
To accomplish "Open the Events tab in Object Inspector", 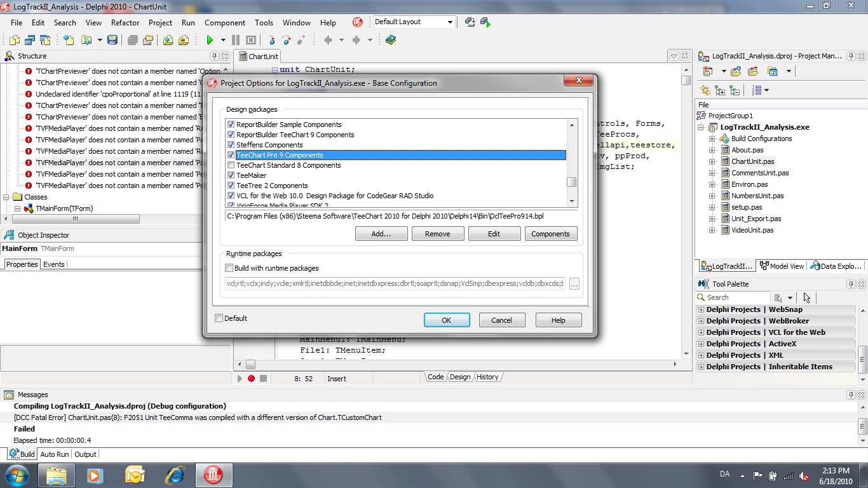I will (53, 264).
